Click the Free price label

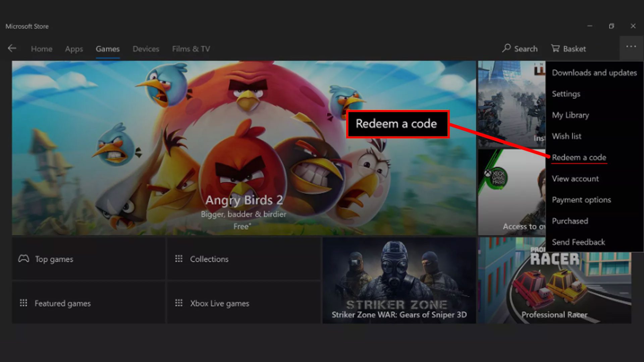[242, 227]
